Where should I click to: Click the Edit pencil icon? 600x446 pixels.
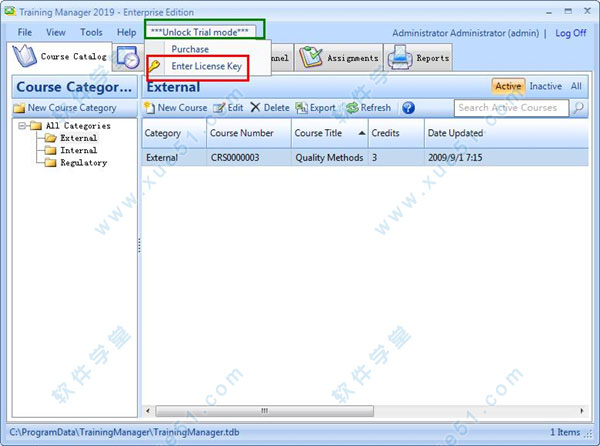[x=219, y=108]
